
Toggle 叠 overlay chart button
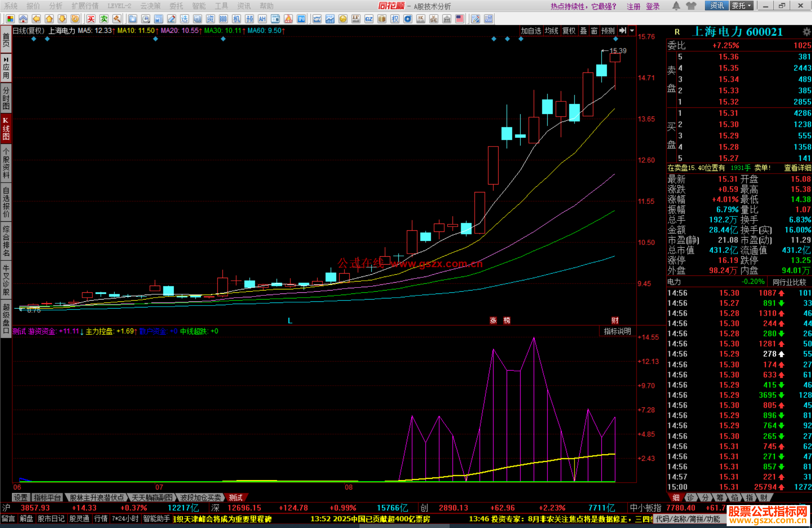(x=583, y=31)
